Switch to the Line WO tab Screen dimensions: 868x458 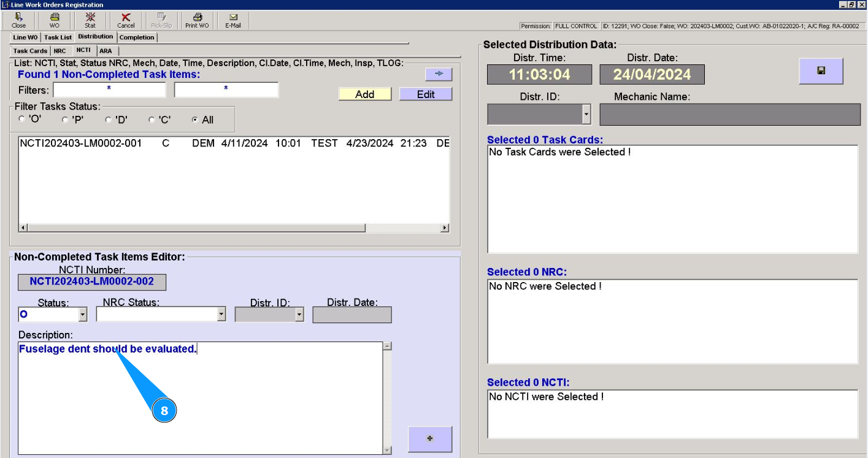click(25, 37)
